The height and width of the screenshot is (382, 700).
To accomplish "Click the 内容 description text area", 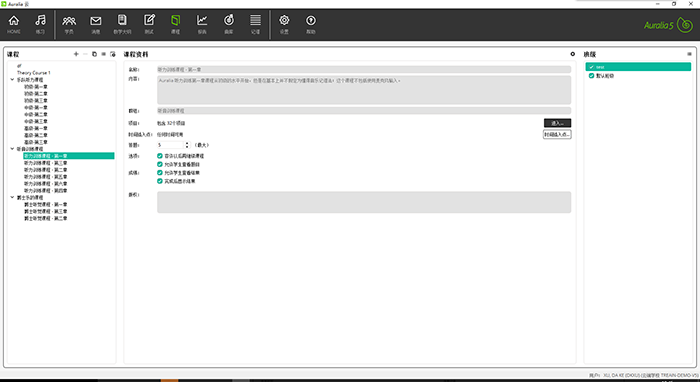I will click(364, 90).
